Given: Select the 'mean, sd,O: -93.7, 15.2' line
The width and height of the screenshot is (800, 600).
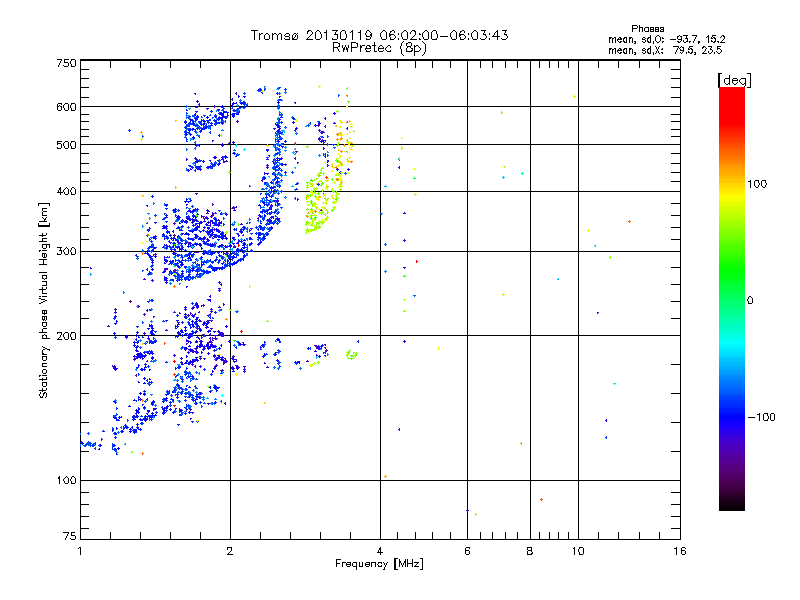Looking at the screenshot, I should pos(666,39).
